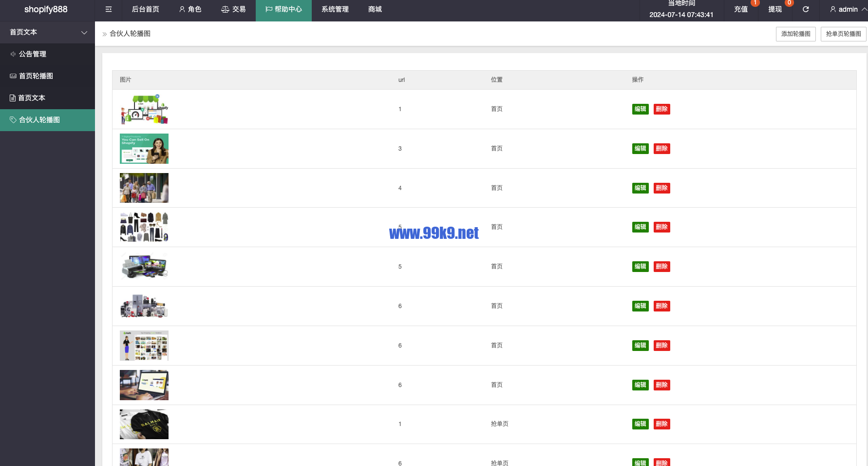Click 删除 in the home appliances row

click(x=662, y=306)
